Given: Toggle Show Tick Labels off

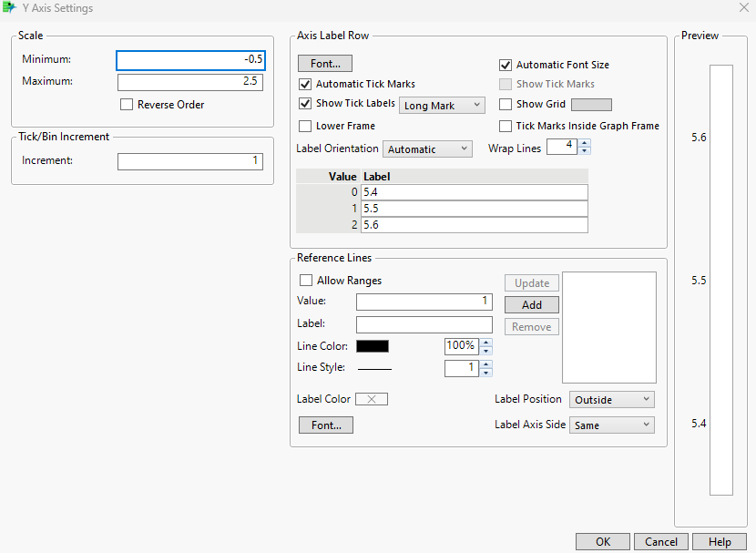Looking at the screenshot, I should [x=305, y=104].
